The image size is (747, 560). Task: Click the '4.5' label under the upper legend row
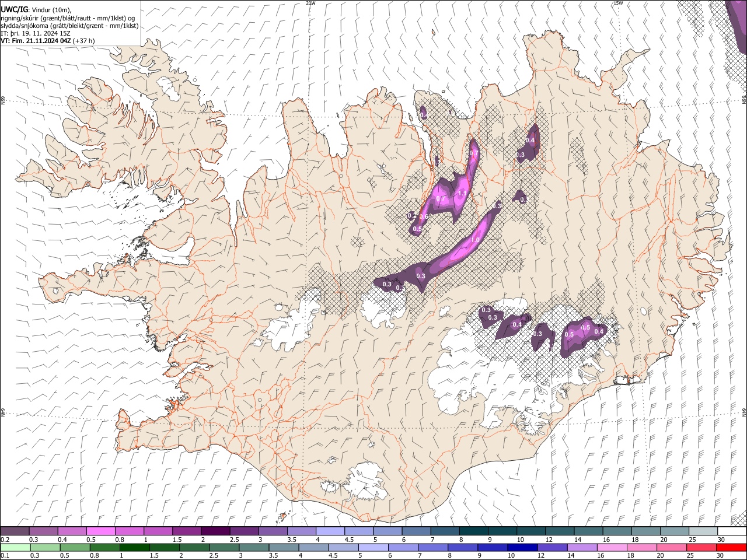[350, 540]
